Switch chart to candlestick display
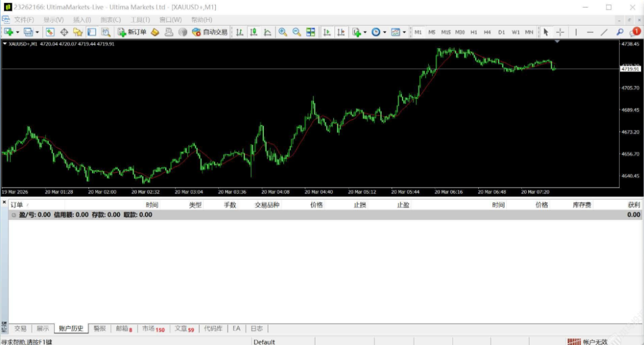Screen dimensions: 644x345 tap(254, 32)
